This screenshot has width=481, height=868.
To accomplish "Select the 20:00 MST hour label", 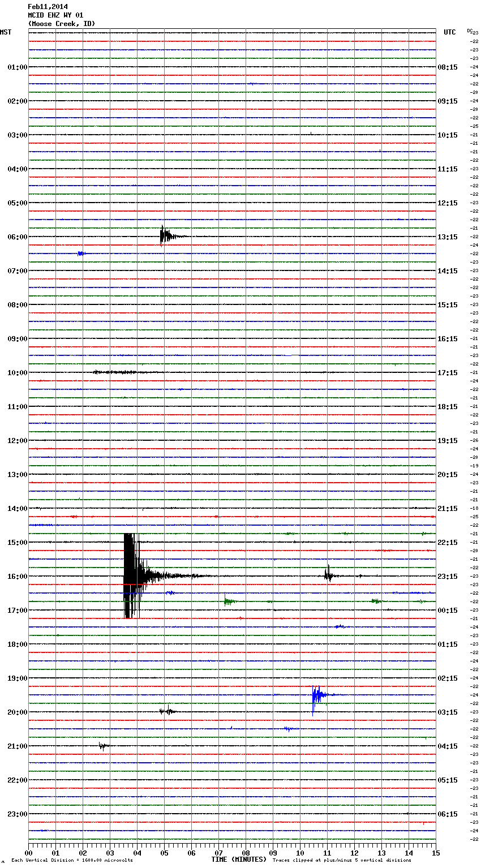I will (x=17, y=712).
